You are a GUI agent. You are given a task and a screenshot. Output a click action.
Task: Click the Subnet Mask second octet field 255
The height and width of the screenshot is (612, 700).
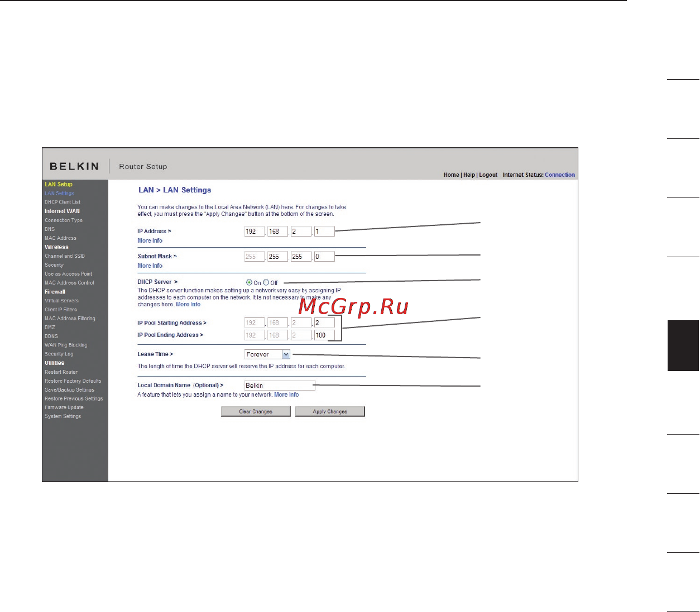[277, 256]
